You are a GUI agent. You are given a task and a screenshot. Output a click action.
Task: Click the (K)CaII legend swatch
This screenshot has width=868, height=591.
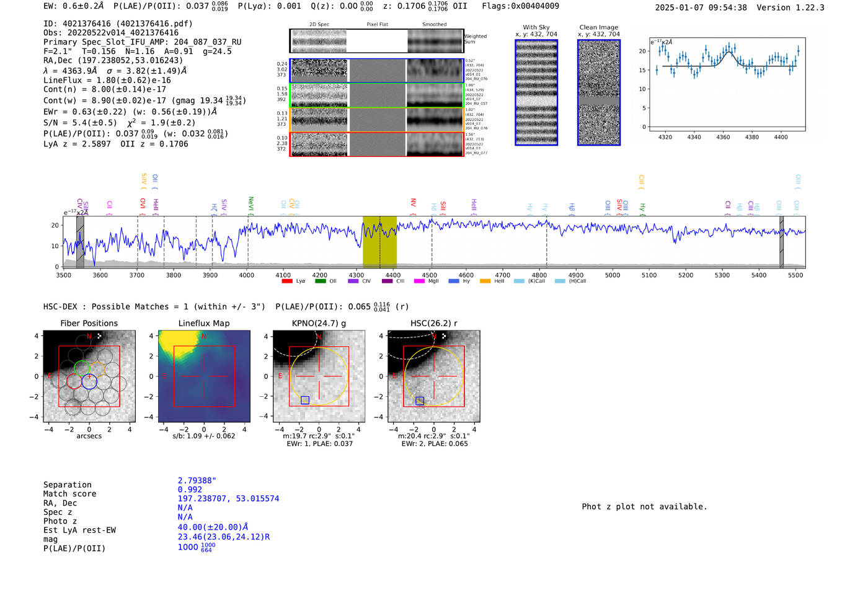[519, 281]
